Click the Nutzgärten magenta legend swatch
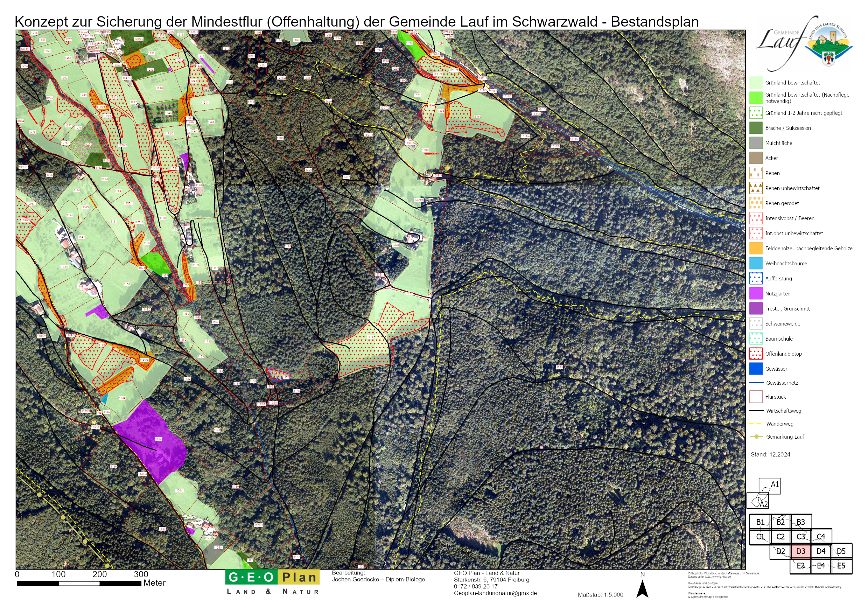868x614 pixels. (x=756, y=294)
